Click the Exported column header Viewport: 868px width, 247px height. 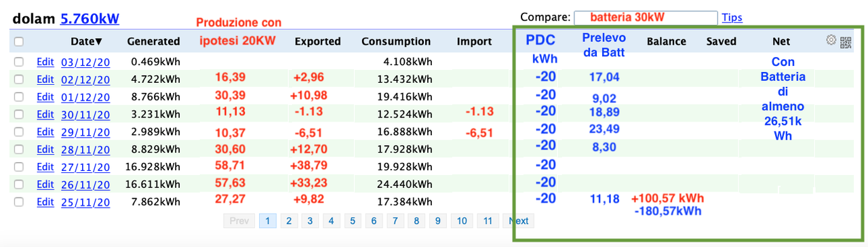pyautogui.click(x=317, y=41)
